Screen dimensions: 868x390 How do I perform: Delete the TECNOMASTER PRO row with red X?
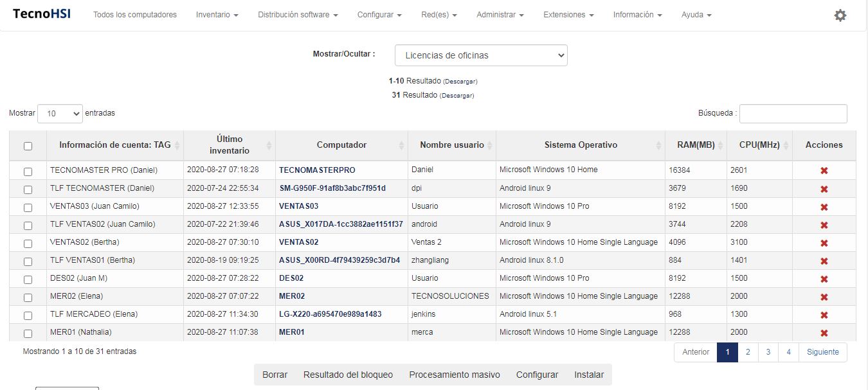pos(824,170)
